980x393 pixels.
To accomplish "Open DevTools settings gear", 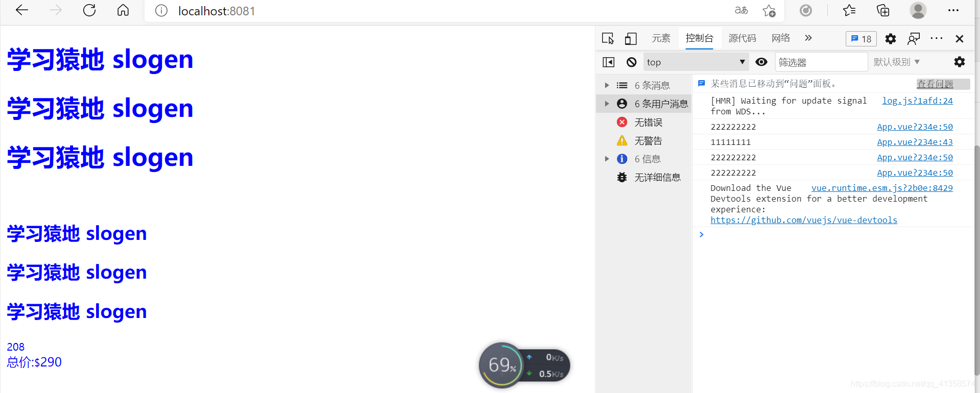I will [891, 39].
